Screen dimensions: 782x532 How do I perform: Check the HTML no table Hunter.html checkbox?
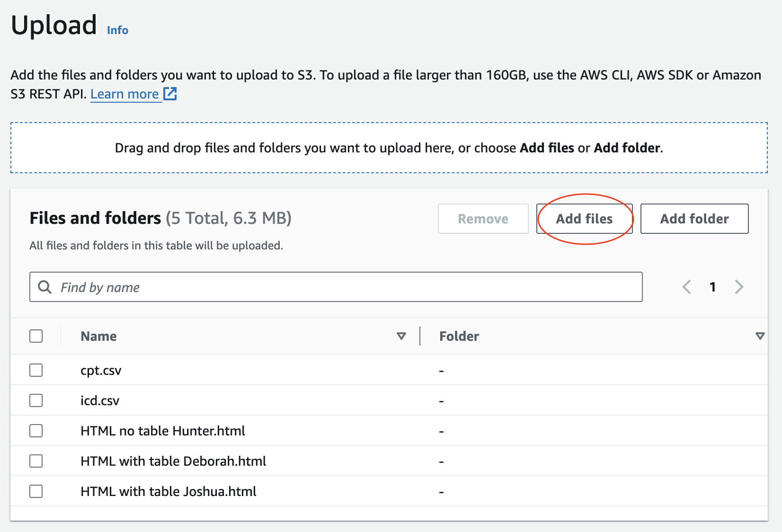pyautogui.click(x=36, y=431)
